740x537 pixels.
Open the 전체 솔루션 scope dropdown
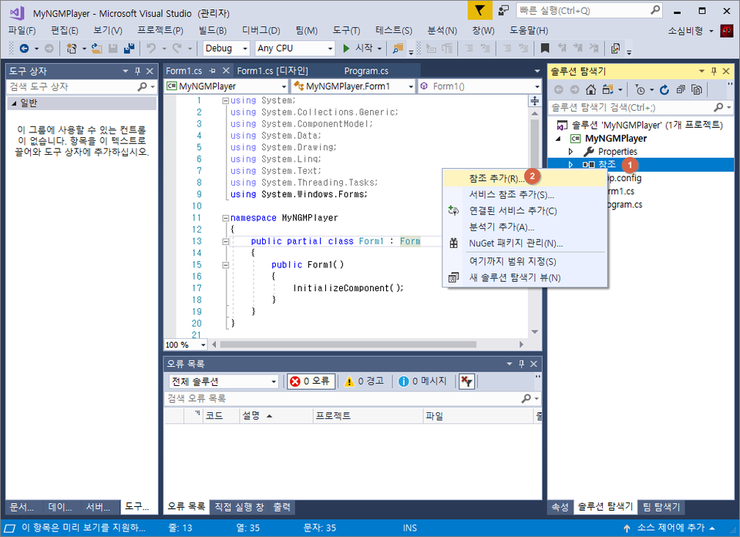coord(224,381)
